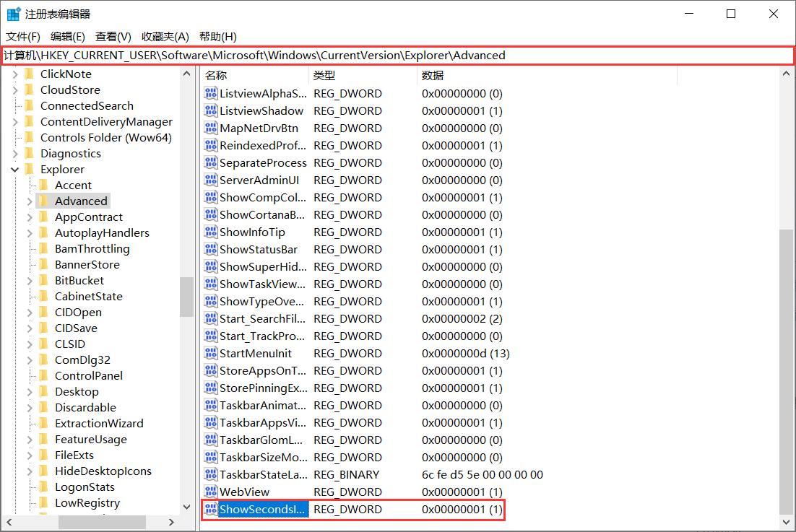Open the 文件(F) menu

click(23, 37)
